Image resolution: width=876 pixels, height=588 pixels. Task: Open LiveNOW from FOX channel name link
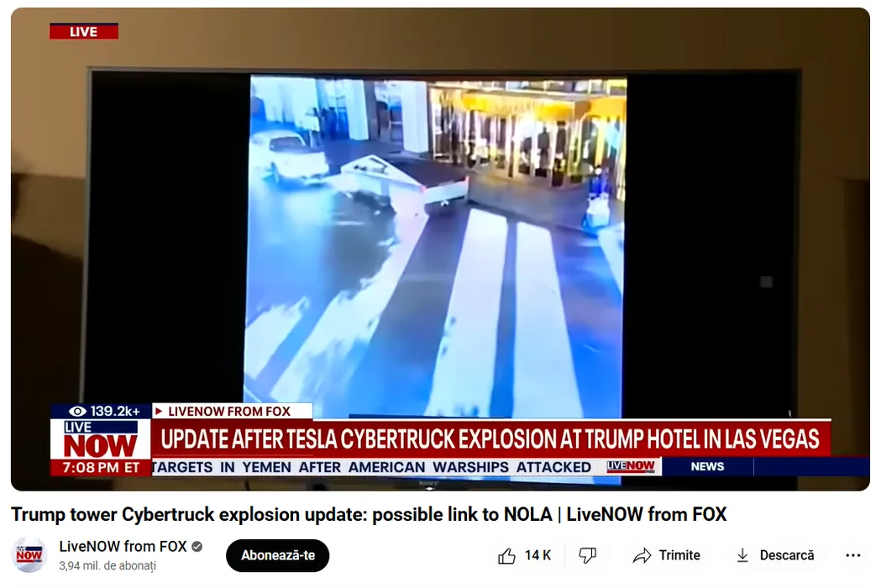point(123,547)
